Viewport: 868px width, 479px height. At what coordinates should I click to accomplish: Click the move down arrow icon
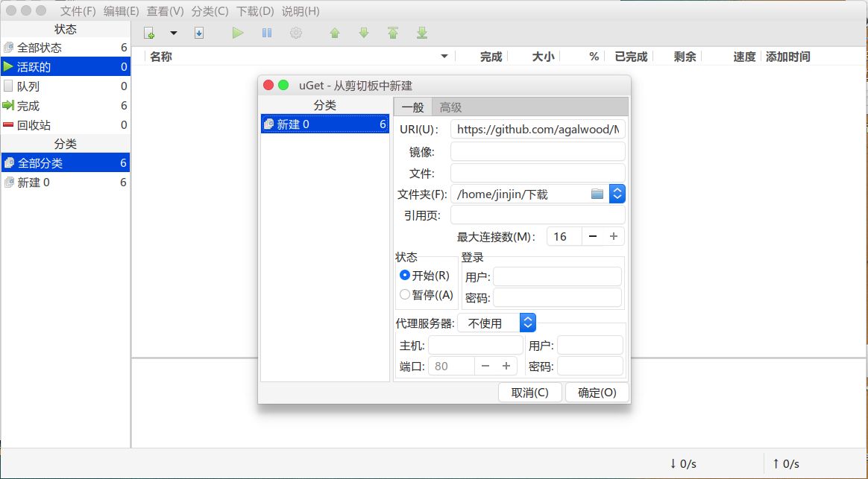(x=364, y=34)
